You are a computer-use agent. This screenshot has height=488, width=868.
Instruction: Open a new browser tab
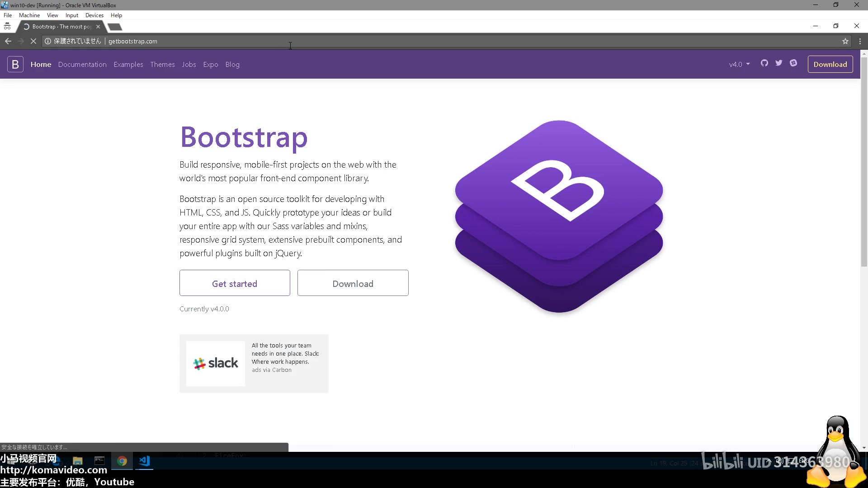[115, 27]
